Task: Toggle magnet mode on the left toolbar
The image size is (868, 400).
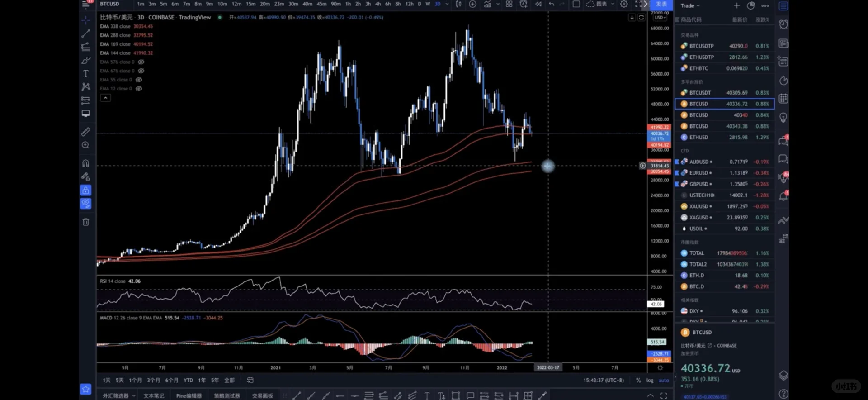Action: pos(85,163)
